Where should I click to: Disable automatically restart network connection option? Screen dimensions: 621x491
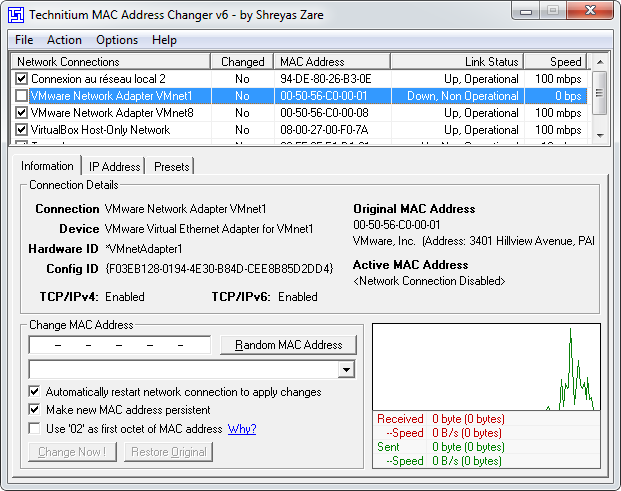35,392
